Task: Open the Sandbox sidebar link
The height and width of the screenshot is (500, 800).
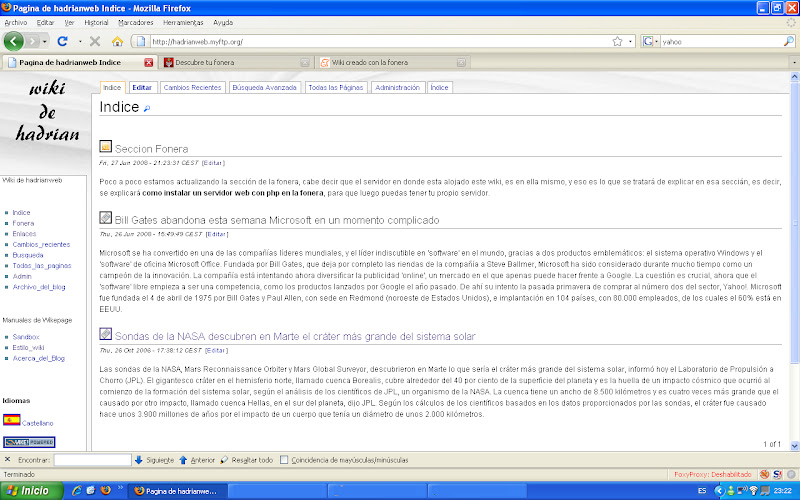Action: tap(26, 337)
